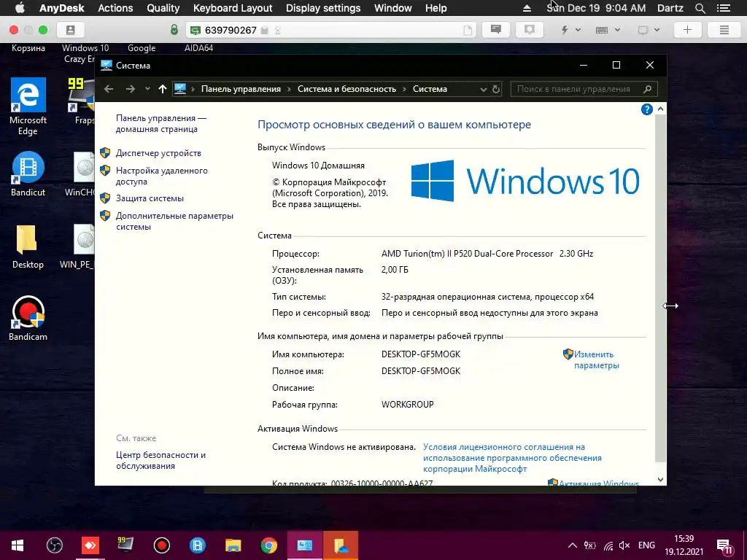Open AnyDesk chat icon in toolbar
Viewport: 747px width, 560px height.
click(x=496, y=30)
